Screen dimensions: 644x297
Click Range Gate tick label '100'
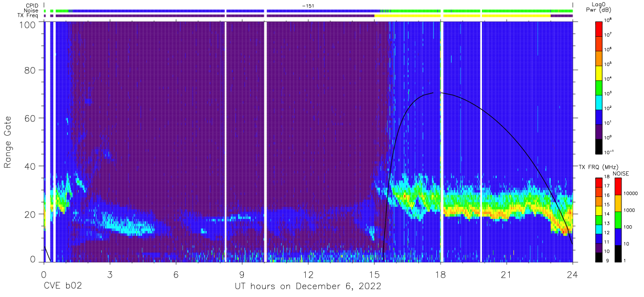coord(27,24)
